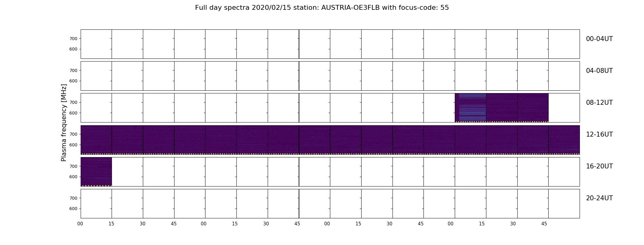Screen dimensions: 644x245
Task: Select the "20-24UT" row label
Action: pyautogui.click(x=599, y=198)
